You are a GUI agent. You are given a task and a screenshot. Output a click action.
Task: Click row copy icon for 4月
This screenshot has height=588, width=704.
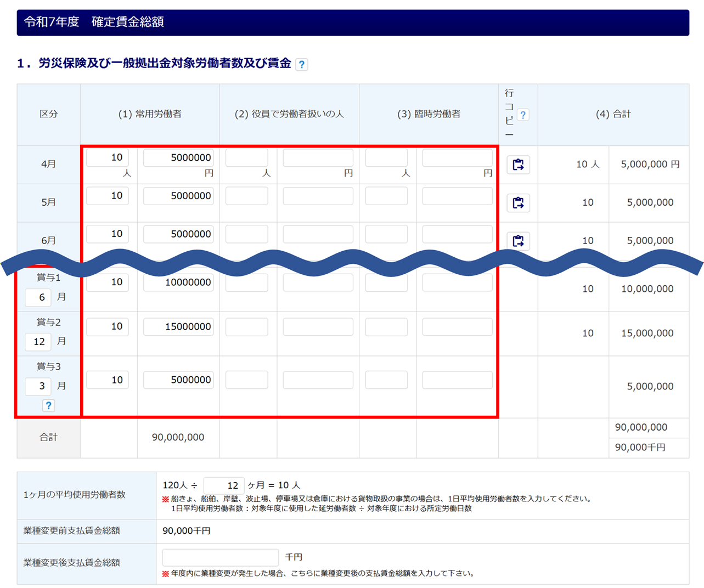[518, 165]
